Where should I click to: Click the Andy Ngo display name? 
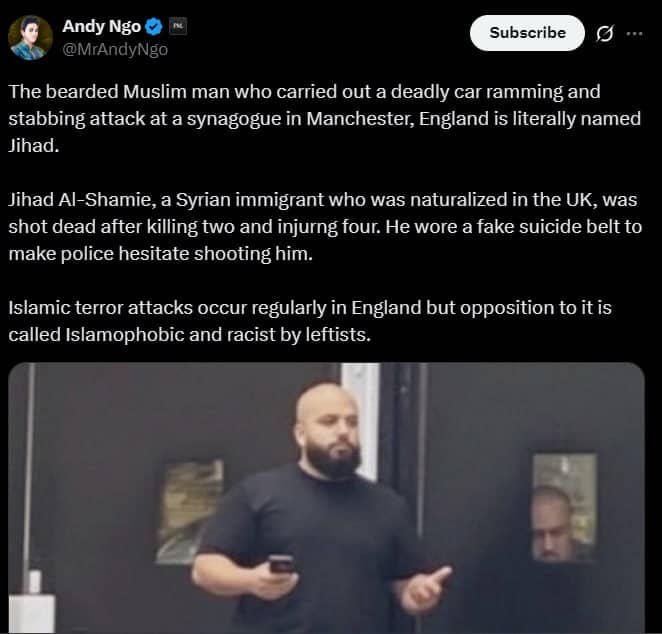(102, 27)
